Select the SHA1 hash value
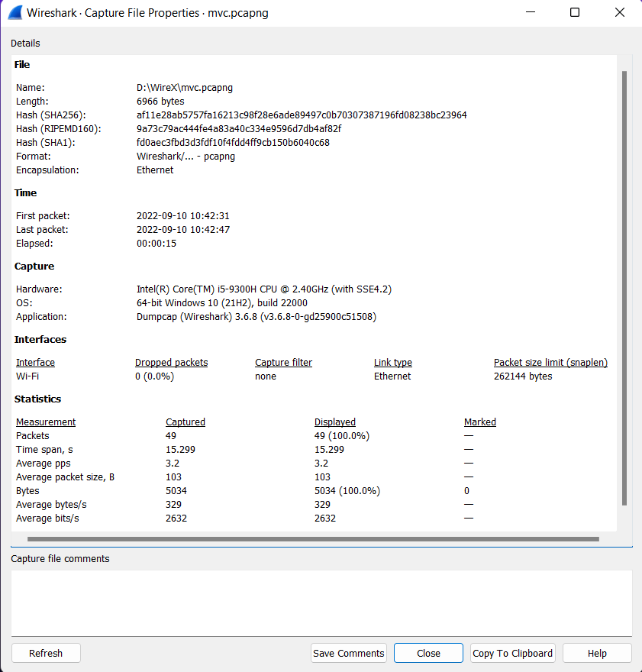This screenshot has height=672, width=642. pos(233,142)
